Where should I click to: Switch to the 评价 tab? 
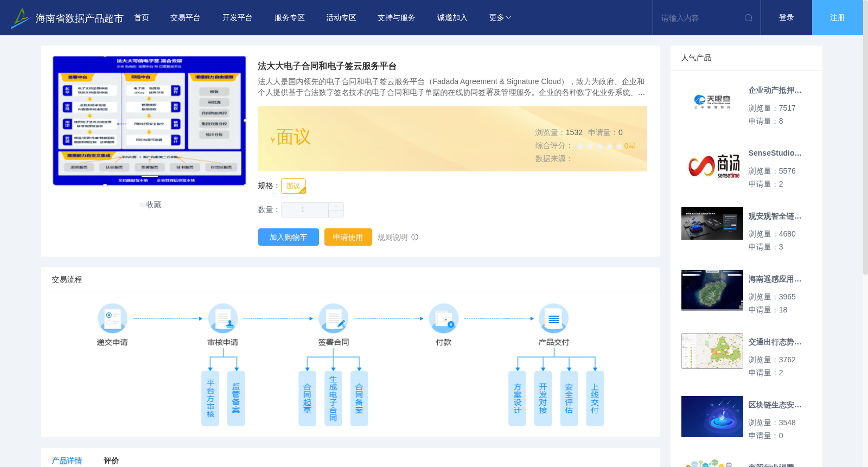click(111, 460)
